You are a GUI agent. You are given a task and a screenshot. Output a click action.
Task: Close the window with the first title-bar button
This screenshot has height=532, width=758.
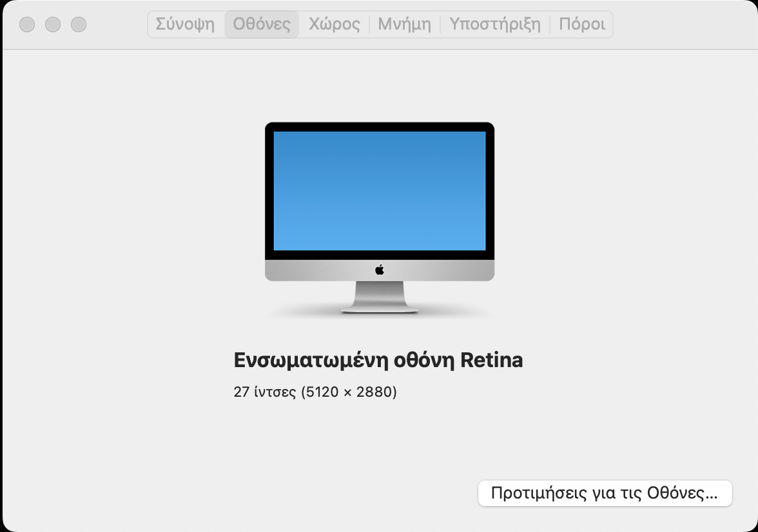coord(27,24)
